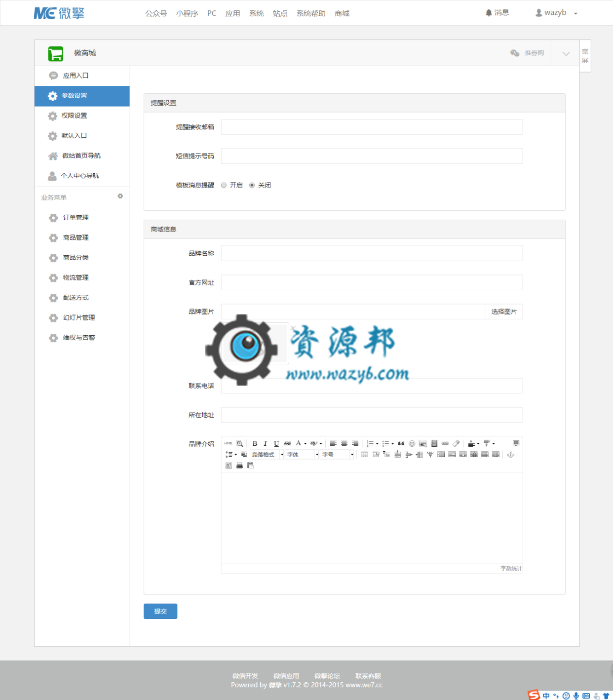Viewport: 613px width, 700px height.
Task: Clear formatting with the eraser icon
Action: coord(456,443)
